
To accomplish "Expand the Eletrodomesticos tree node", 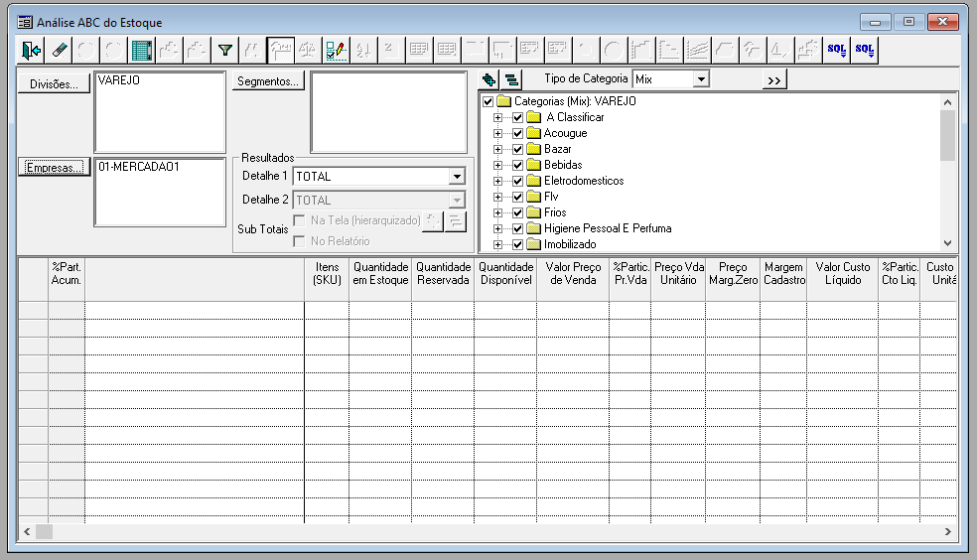I will (497, 181).
